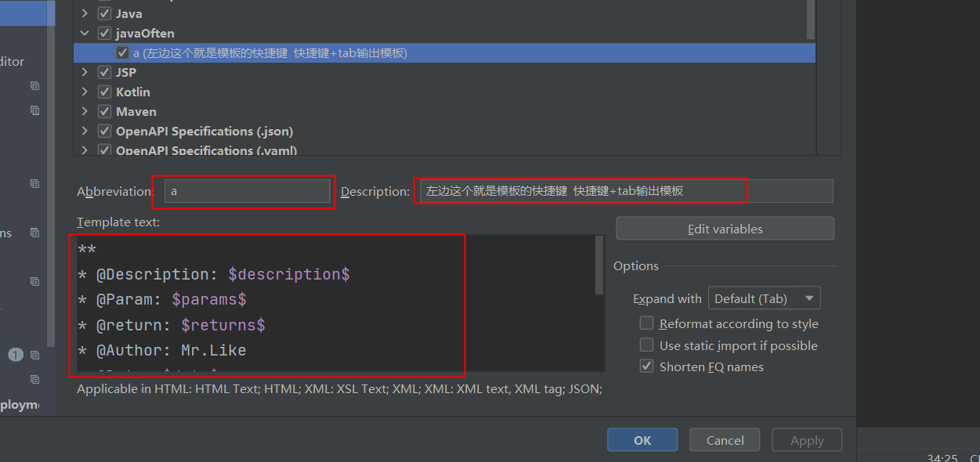Click the OK button
Viewport: 980px width, 462px height.
(642, 439)
